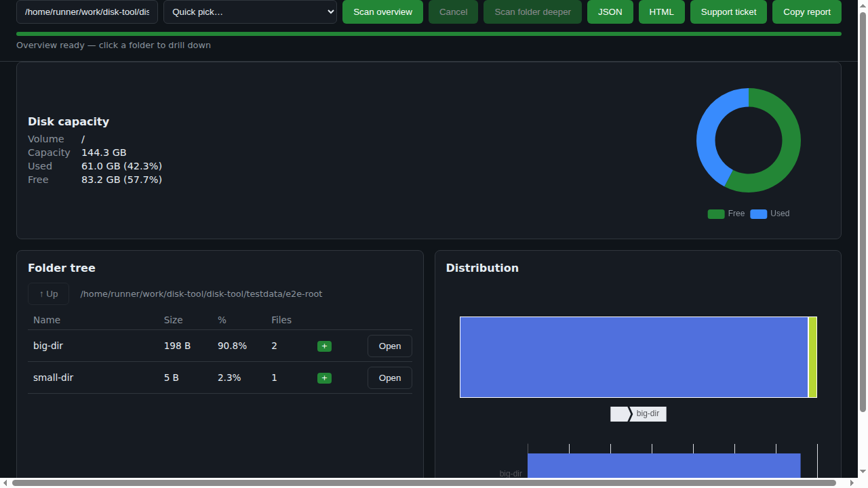868x488 pixels.
Task: Click the scan progress bar
Action: click(429, 34)
